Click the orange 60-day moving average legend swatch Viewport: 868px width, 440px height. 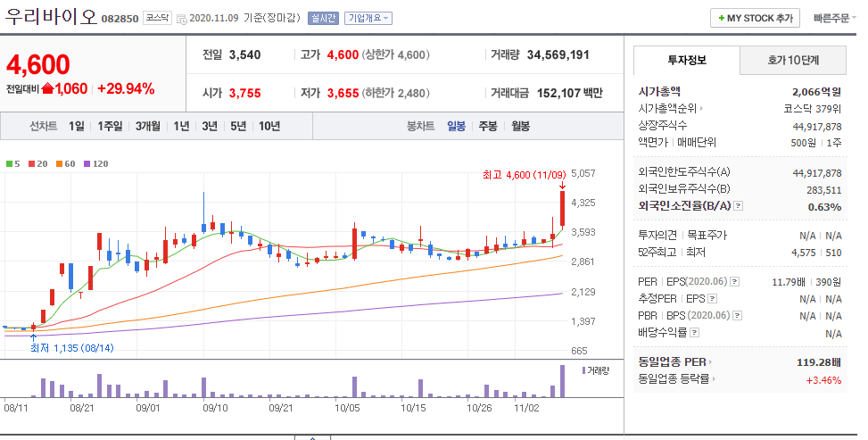tap(59, 164)
